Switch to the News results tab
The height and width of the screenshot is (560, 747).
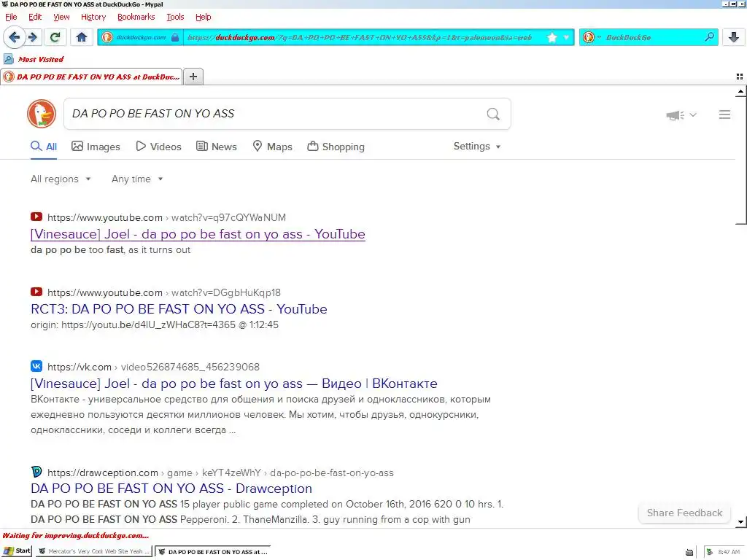pyautogui.click(x=217, y=147)
